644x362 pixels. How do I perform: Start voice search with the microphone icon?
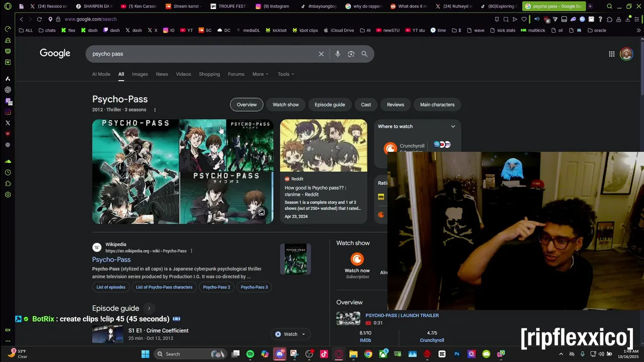(338, 54)
